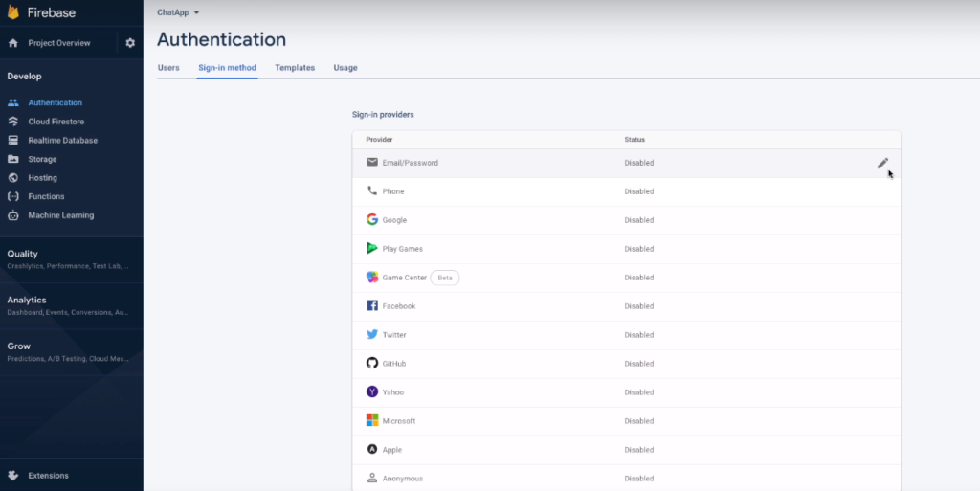
Task: Open project settings gear icon
Action: [x=130, y=43]
